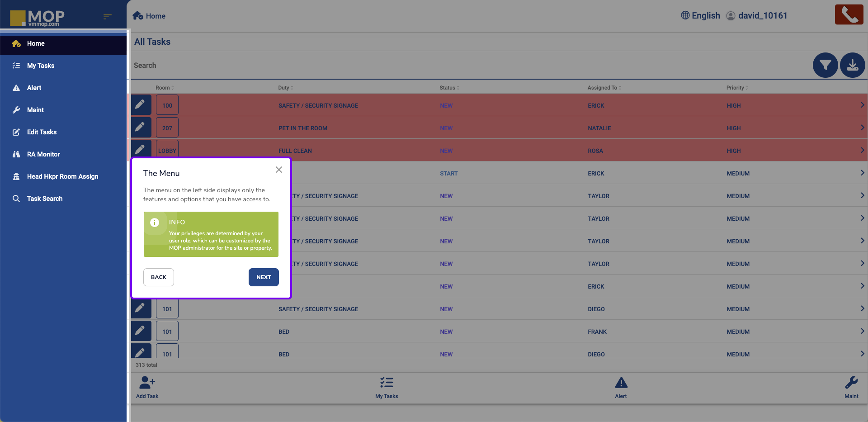Open RA Monitor in the sidebar
Viewport: 868px width, 422px height.
43,154
